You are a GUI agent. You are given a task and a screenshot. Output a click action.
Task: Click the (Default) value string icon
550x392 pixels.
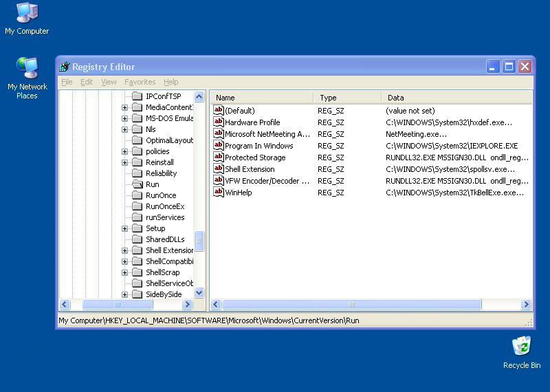click(219, 111)
